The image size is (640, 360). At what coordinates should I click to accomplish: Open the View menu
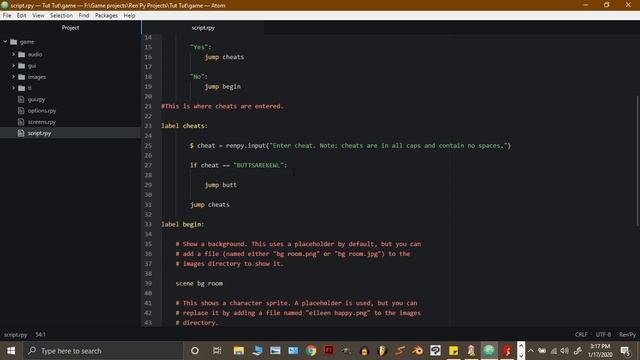coord(38,16)
